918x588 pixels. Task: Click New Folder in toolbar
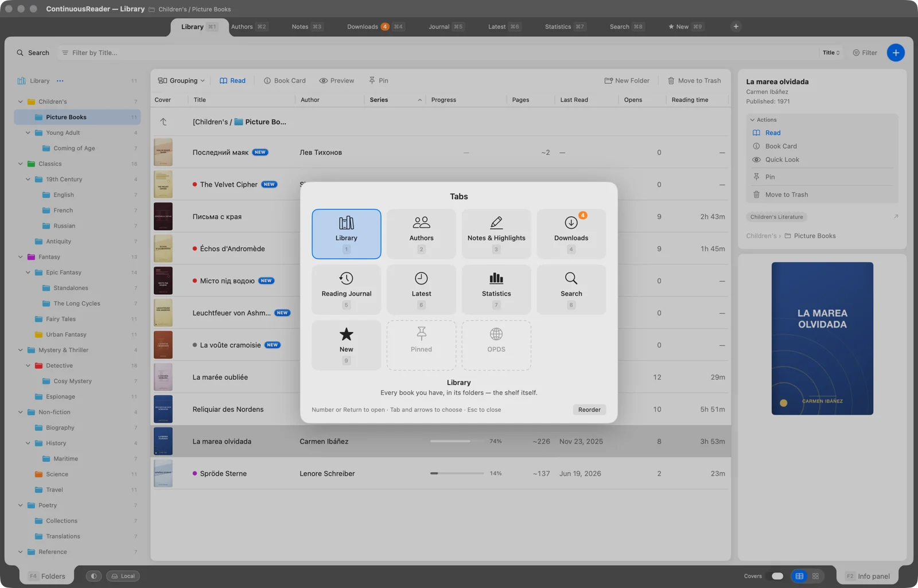coord(627,80)
